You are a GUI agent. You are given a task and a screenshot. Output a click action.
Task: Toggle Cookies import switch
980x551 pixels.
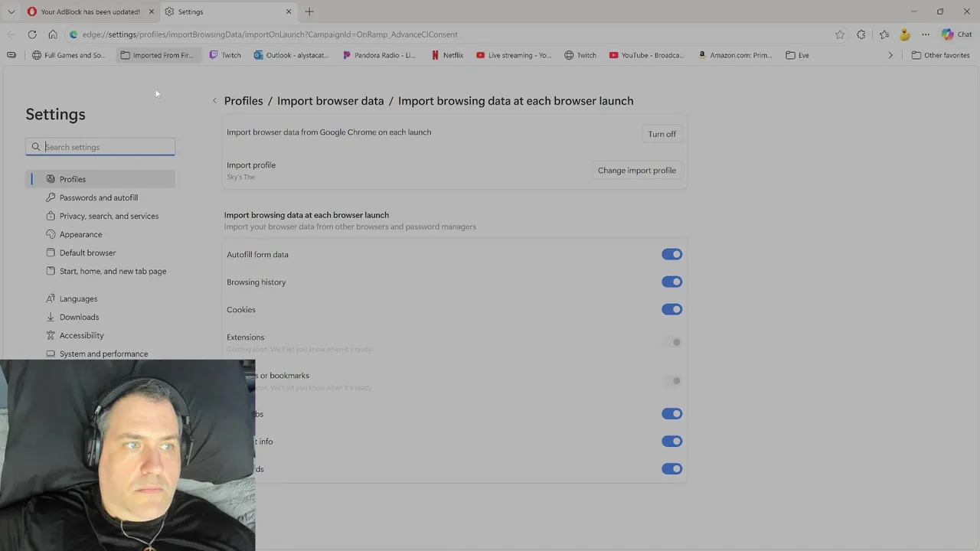(x=671, y=309)
